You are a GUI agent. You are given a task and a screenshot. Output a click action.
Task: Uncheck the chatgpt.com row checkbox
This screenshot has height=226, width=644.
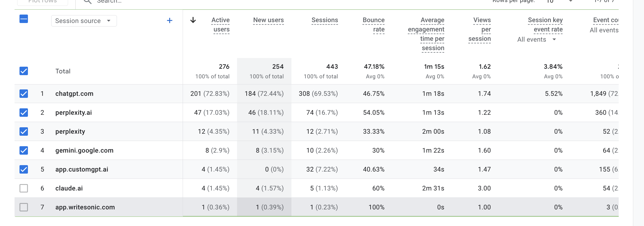(24, 93)
